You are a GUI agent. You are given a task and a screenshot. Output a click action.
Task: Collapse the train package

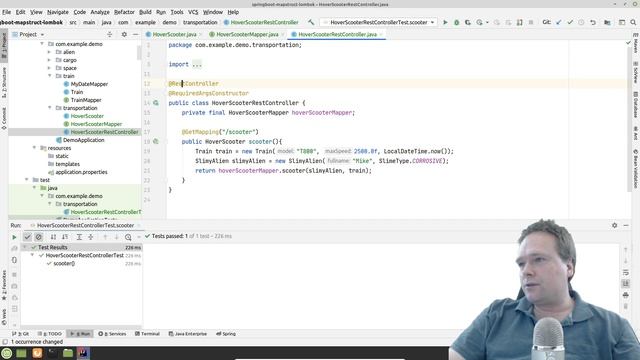[x=50, y=76]
